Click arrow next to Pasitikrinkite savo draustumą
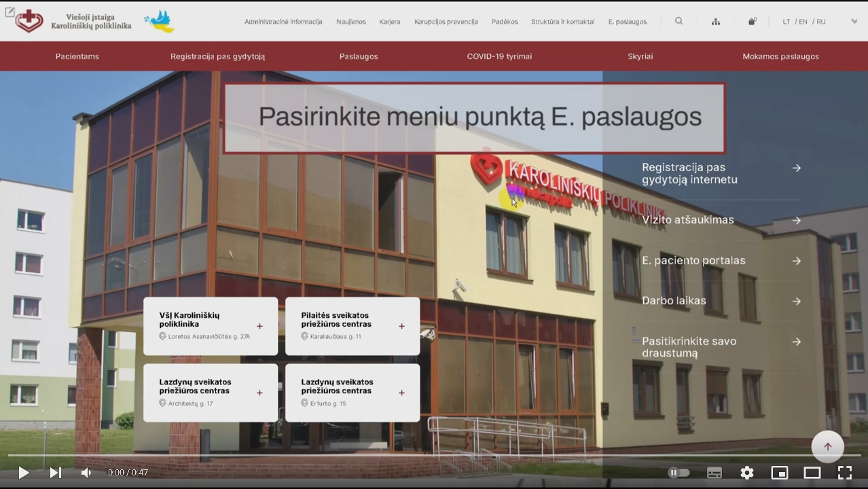This screenshot has width=868, height=489. (x=797, y=342)
